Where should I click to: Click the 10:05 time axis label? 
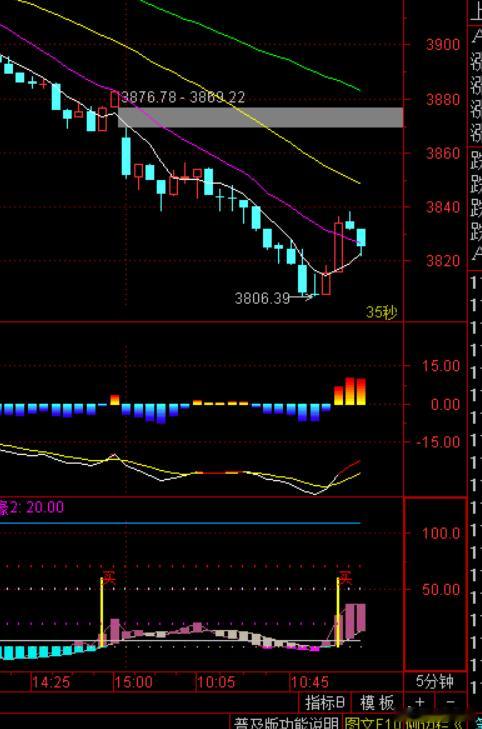point(215,682)
